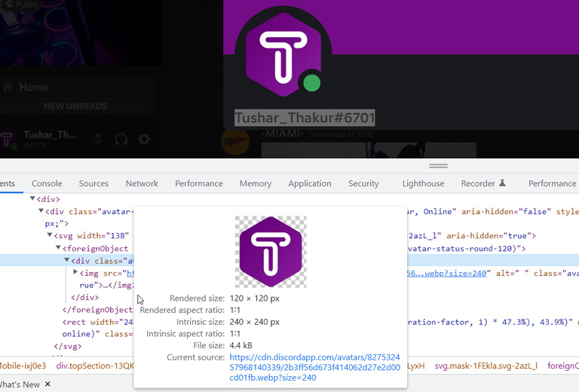Select div.topSection-13QK breadcrumb
The height and width of the screenshot is (392, 579).
(x=95, y=366)
